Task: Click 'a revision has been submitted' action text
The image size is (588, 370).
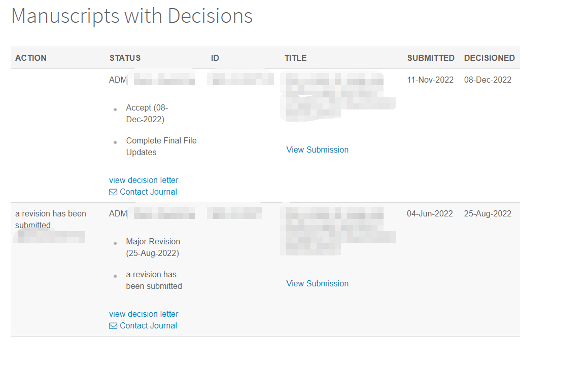Action: coord(50,219)
